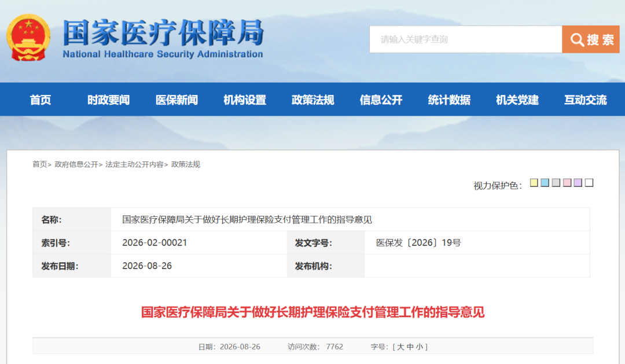Click the 国家医疗保障局 site title
This screenshot has height=364, width=625.
point(163,32)
